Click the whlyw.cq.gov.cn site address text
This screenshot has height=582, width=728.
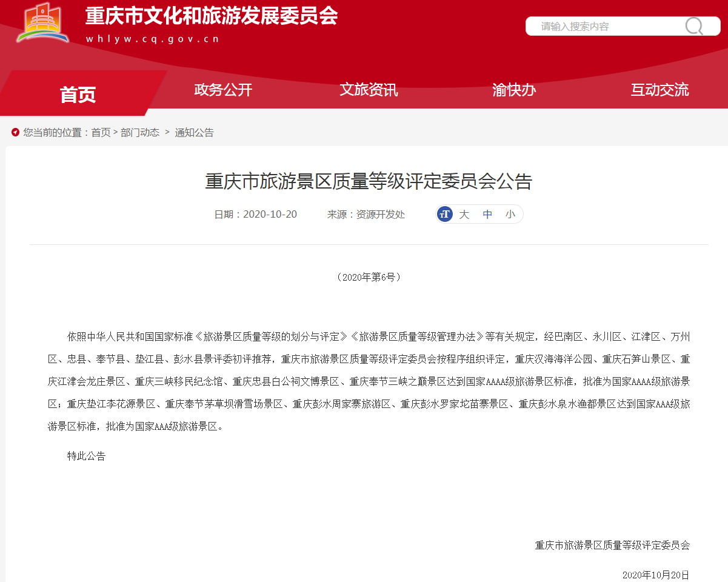coord(152,39)
